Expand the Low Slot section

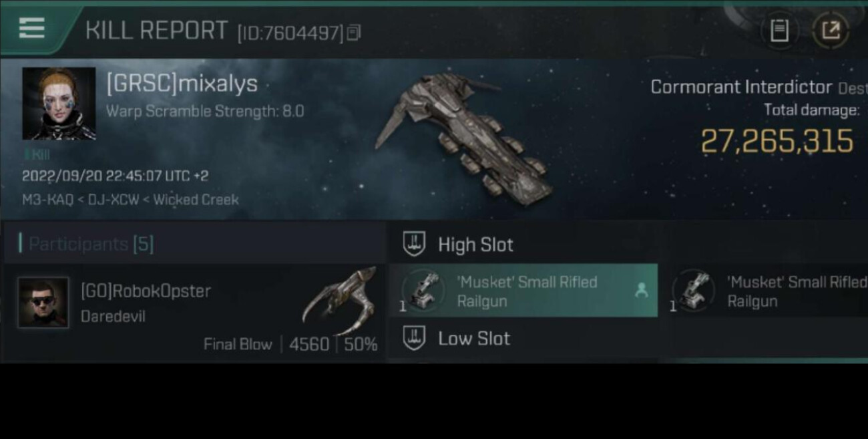[x=474, y=338]
